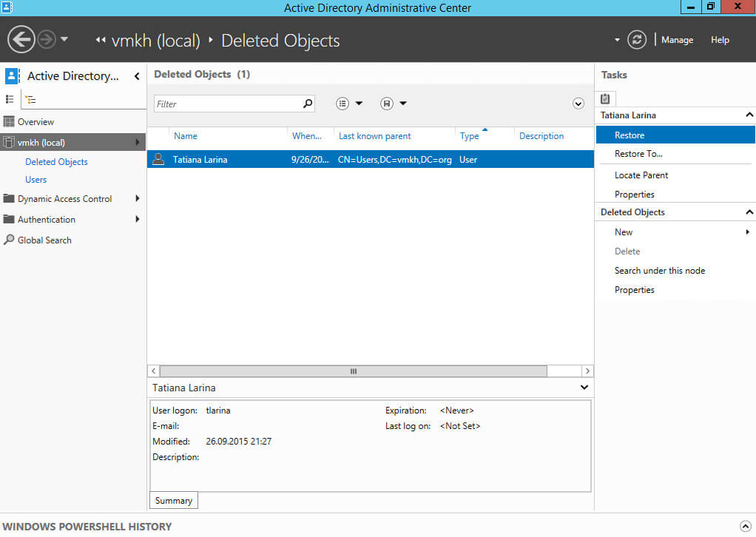Click Search under this node

660,271
